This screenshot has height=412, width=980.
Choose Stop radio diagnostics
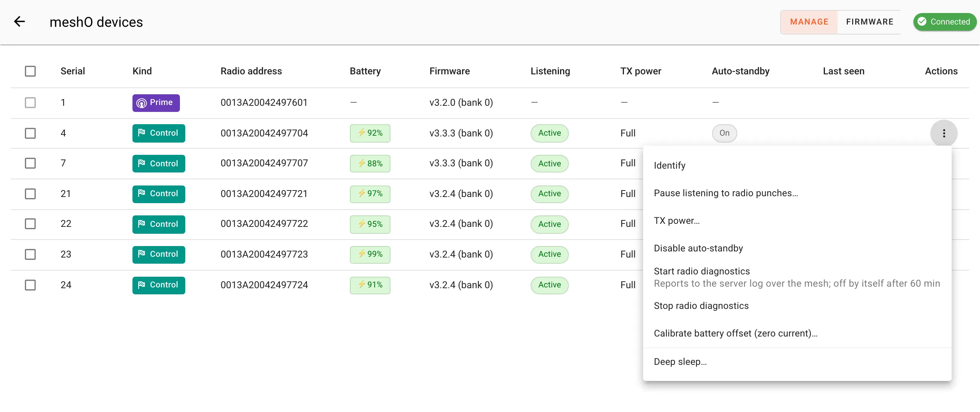tap(797, 306)
